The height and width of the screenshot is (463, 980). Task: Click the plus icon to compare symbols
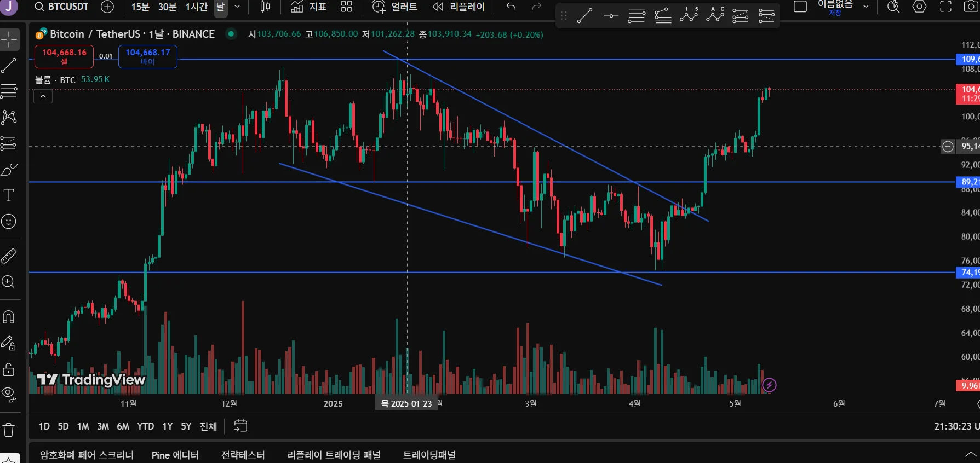(x=108, y=7)
